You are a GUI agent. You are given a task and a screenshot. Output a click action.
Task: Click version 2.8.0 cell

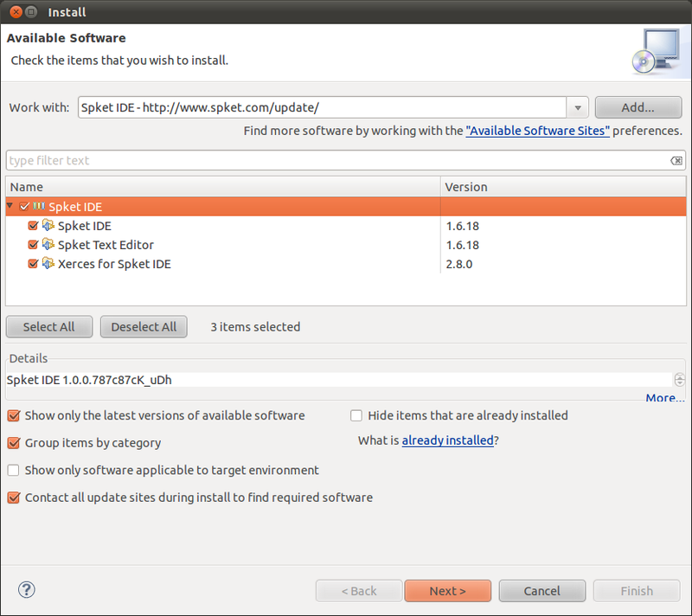(x=459, y=264)
